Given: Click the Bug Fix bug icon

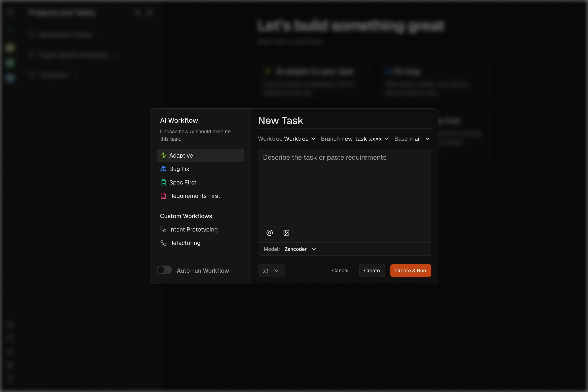Looking at the screenshot, I should click(x=163, y=169).
